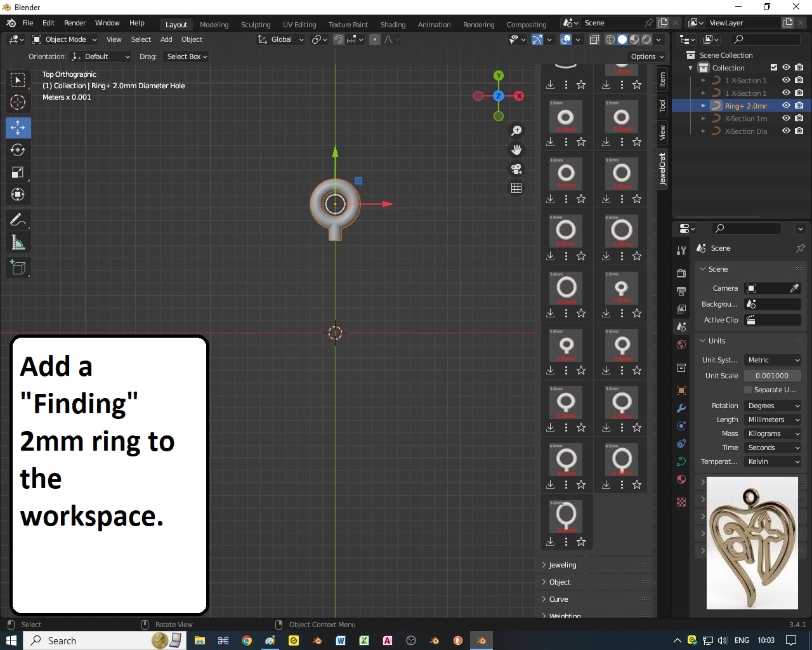Select the Scale tool
812x650 pixels.
[x=18, y=173]
